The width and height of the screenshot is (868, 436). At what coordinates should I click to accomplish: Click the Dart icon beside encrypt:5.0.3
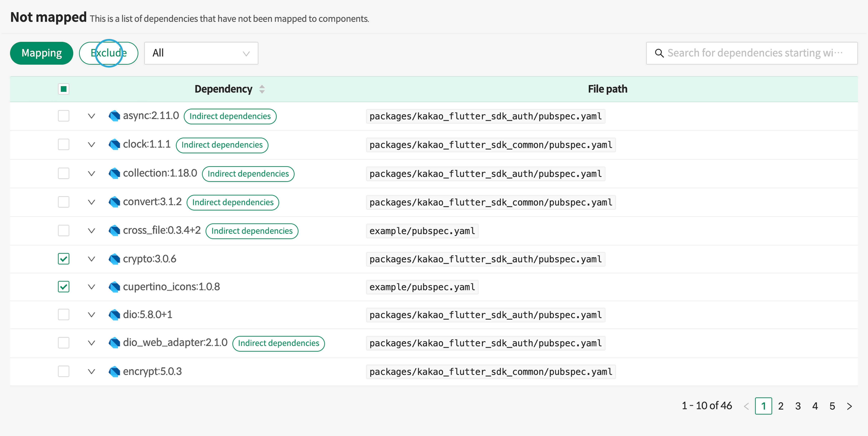[114, 371]
